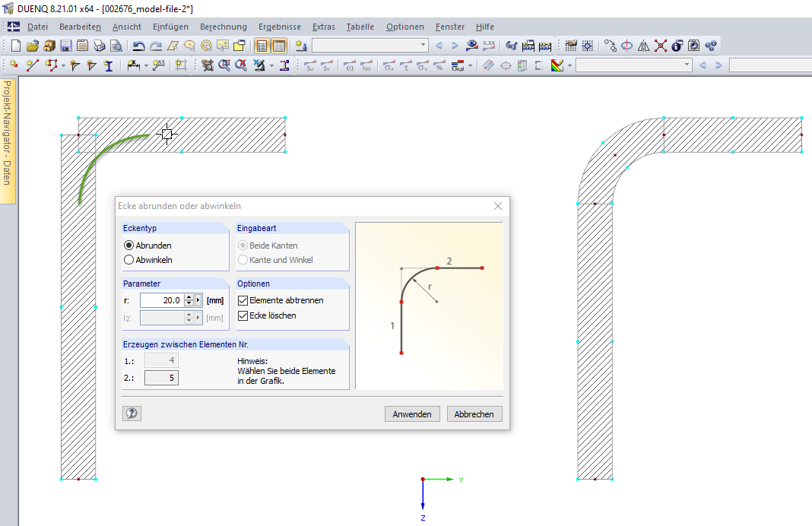Select the Abrunden radio button

tap(129, 245)
